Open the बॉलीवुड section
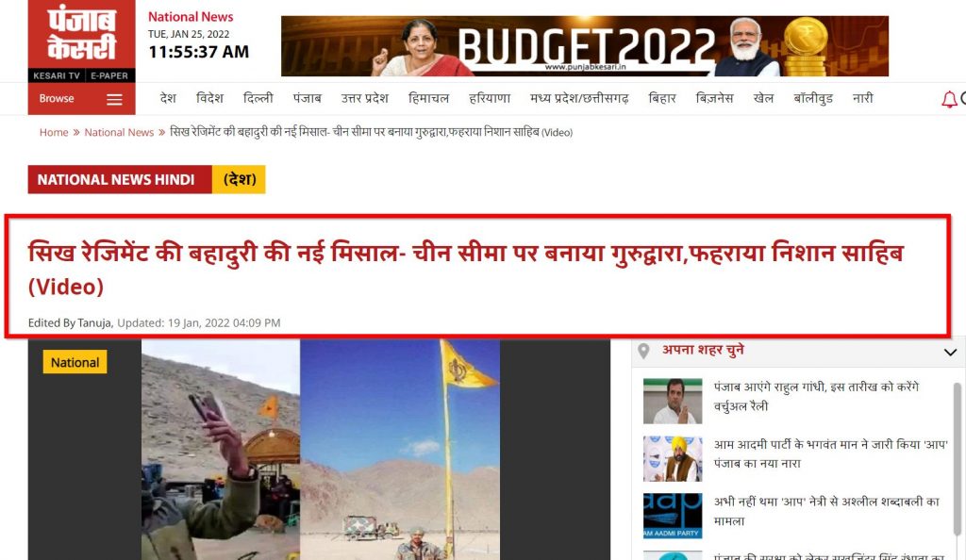 [812, 98]
